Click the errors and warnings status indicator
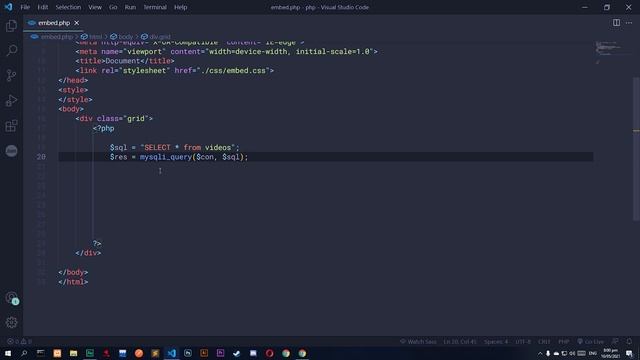 coord(19,341)
